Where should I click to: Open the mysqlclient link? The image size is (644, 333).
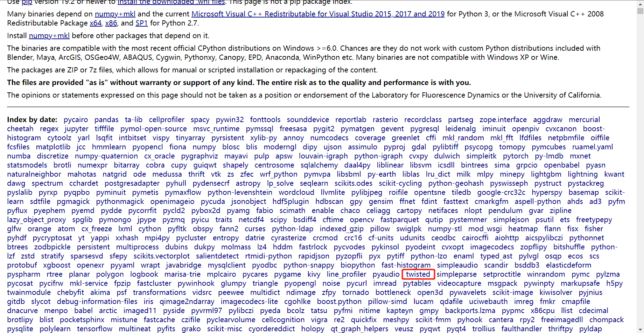point(227,265)
